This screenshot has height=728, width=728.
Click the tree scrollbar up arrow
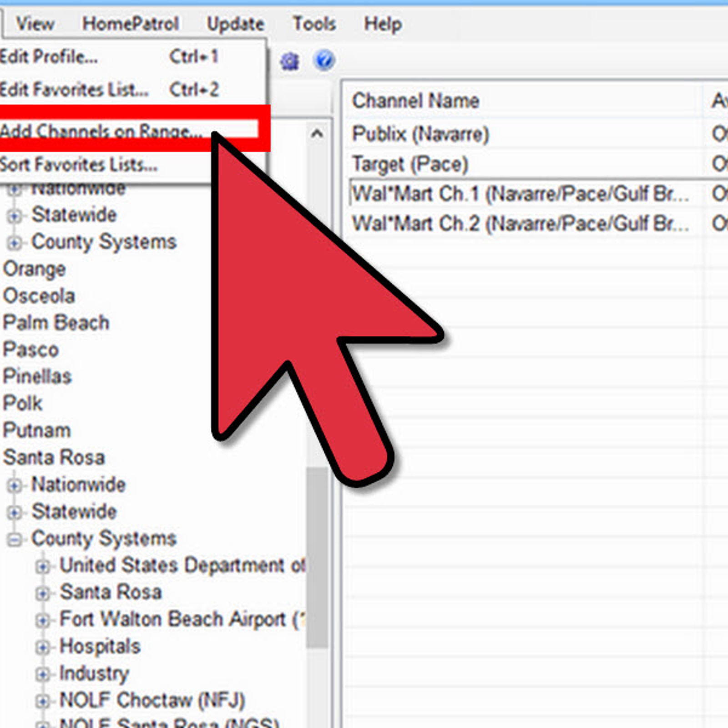pos(317,134)
